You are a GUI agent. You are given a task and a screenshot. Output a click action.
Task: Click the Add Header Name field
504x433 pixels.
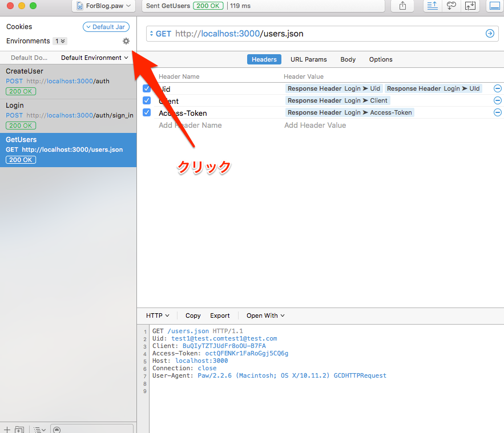tap(190, 126)
